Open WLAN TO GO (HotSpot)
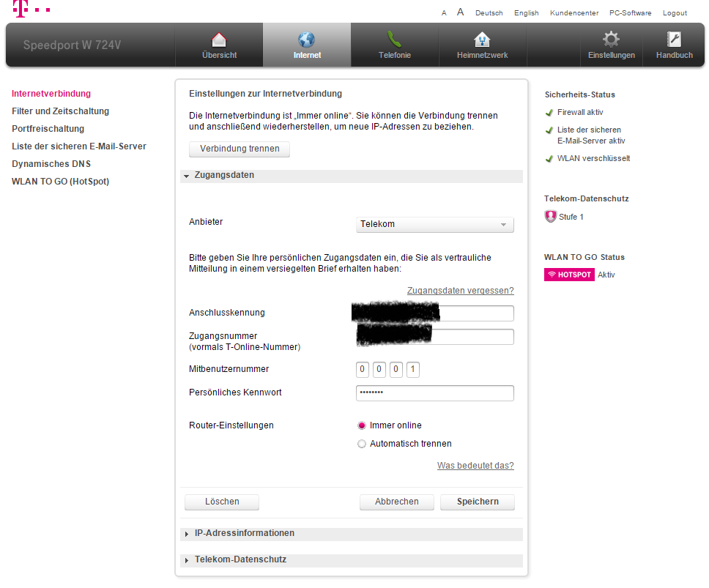This screenshot has width=709, height=588. coord(61,182)
